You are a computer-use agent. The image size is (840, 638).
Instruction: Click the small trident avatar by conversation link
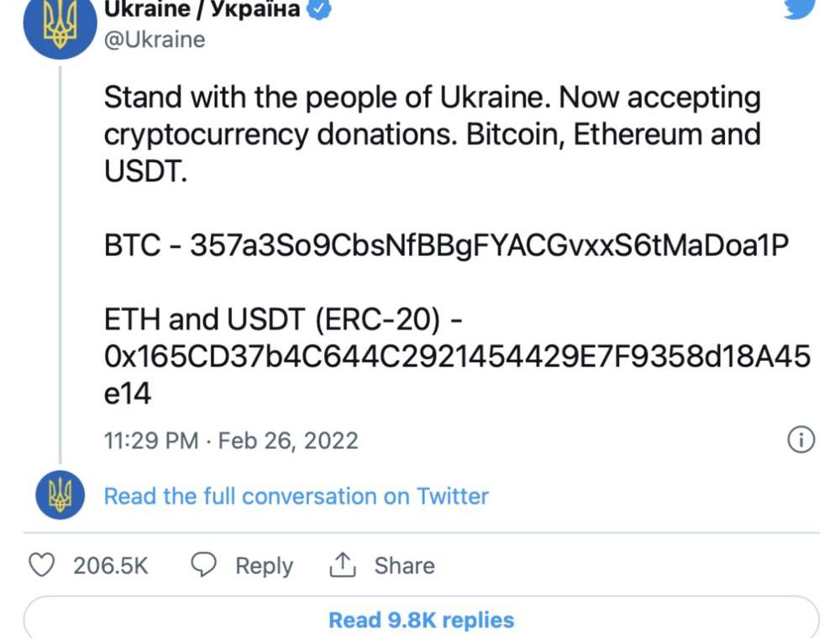coord(60,496)
